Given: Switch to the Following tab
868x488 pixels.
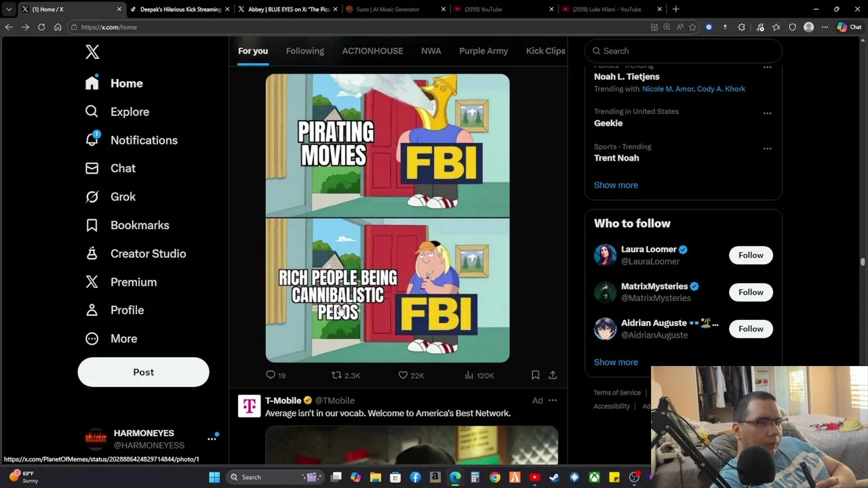Looking at the screenshot, I should coord(305,51).
